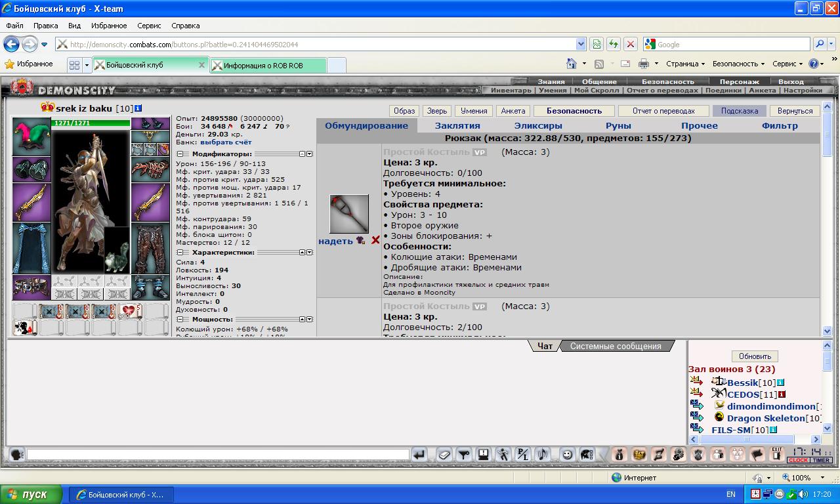This screenshot has height=504, width=840.
Task: Click the cat pet thumbnail
Action: tap(117, 250)
